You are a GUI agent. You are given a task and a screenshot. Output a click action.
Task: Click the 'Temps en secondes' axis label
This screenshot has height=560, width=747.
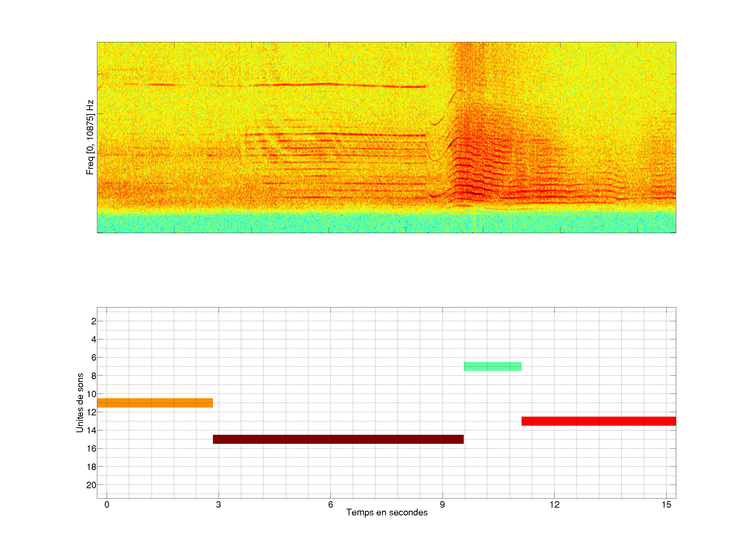[387, 512]
